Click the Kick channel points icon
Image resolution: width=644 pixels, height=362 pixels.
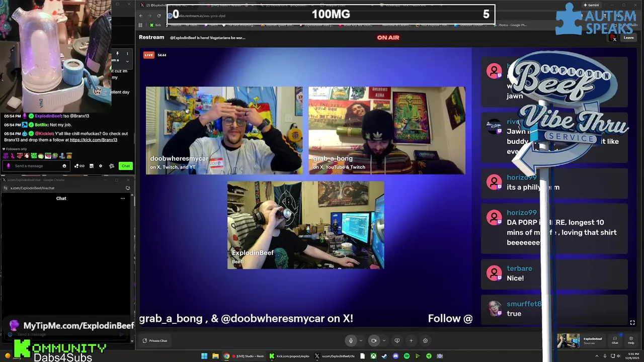79,166
